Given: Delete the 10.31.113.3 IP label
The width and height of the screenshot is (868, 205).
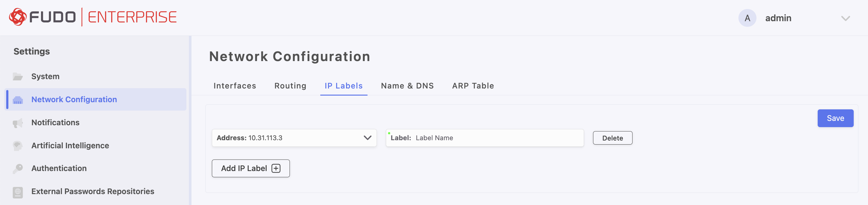Looking at the screenshot, I should click(612, 138).
